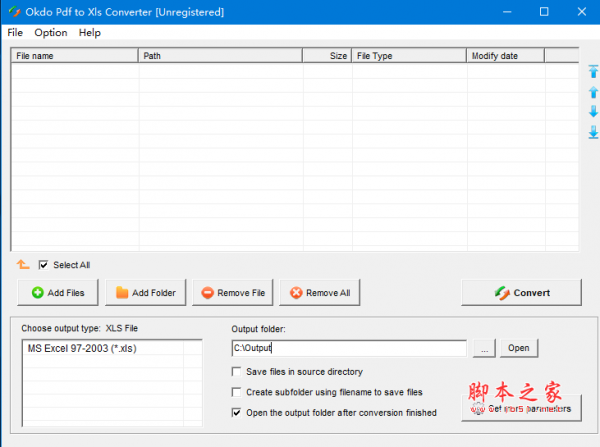Click the move-down arrow icon
Screen dimensions: 600x447
(593, 111)
